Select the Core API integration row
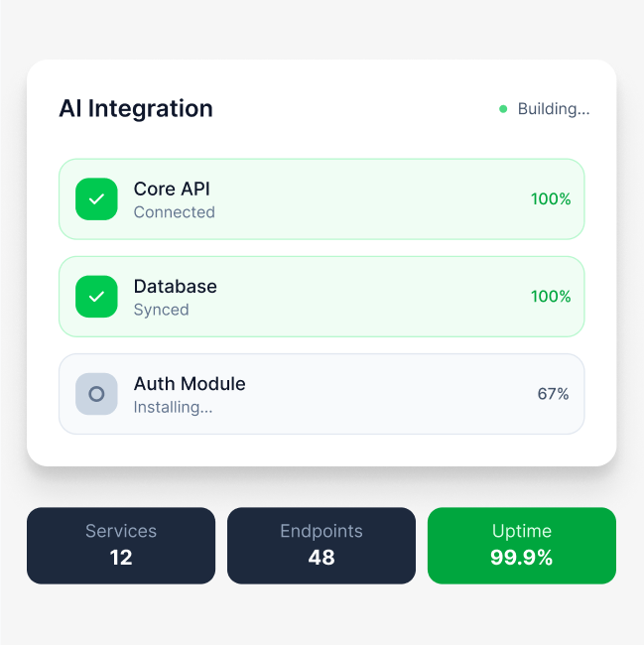644x645 pixels. 322,199
